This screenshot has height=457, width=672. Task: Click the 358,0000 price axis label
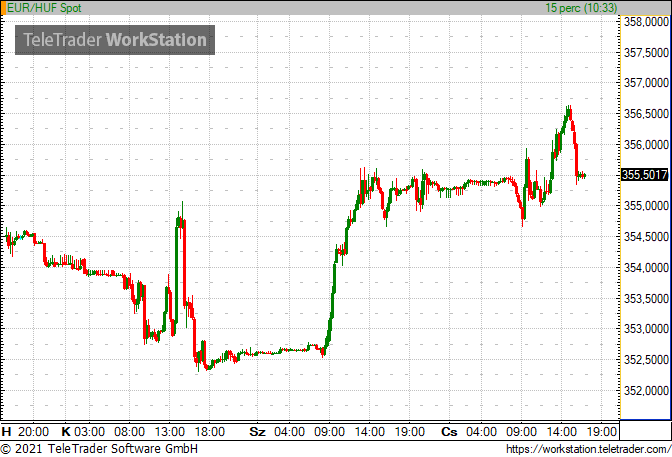tap(646, 21)
